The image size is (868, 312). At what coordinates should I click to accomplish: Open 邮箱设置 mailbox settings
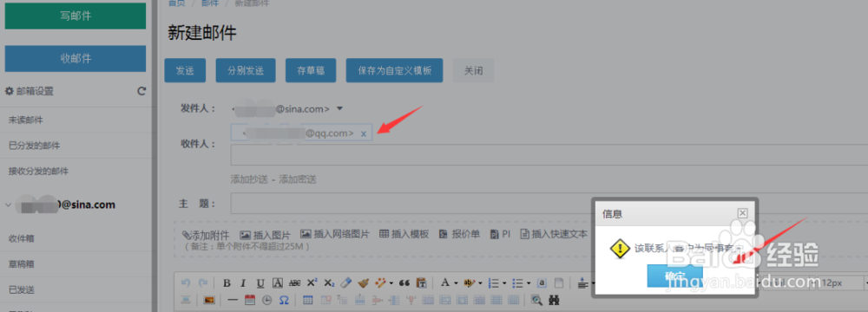coord(30,91)
